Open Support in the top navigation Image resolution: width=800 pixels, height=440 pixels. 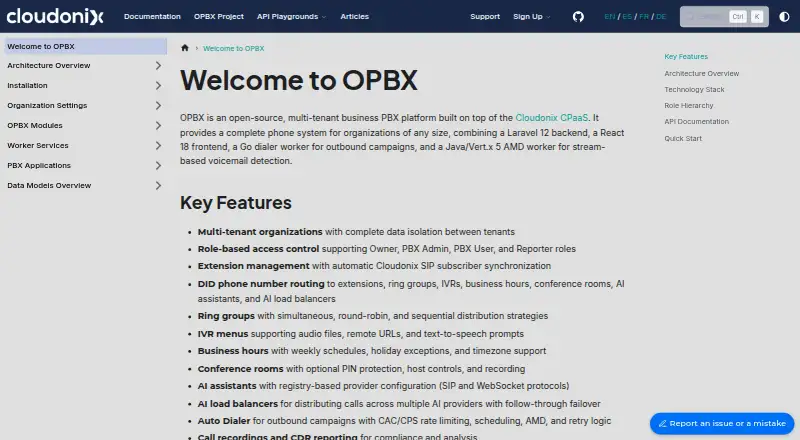click(485, 16)
